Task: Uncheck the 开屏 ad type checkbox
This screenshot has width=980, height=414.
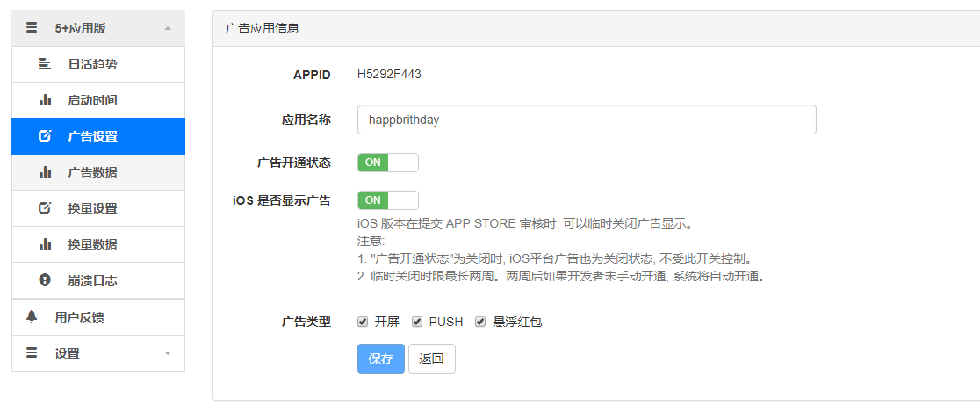Action: [x=363, y=322]
